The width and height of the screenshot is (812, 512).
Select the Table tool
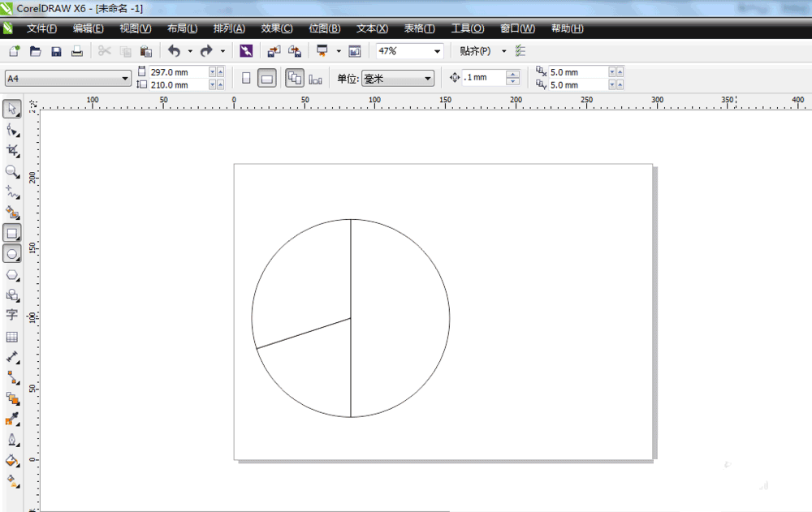coord(12,337)
